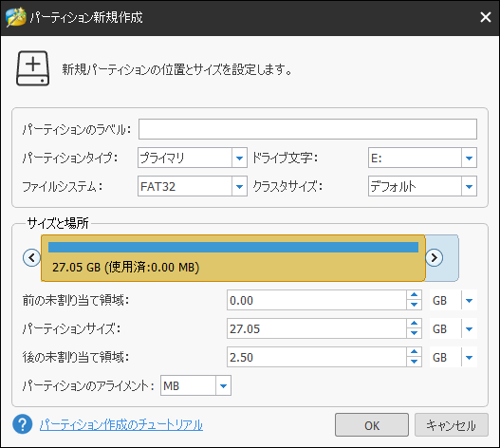Image resolution: width=500 pixels, height=448 pixels.
Task: Close the パーティション新規作成 dialog
Action: (x=486, y=17)
